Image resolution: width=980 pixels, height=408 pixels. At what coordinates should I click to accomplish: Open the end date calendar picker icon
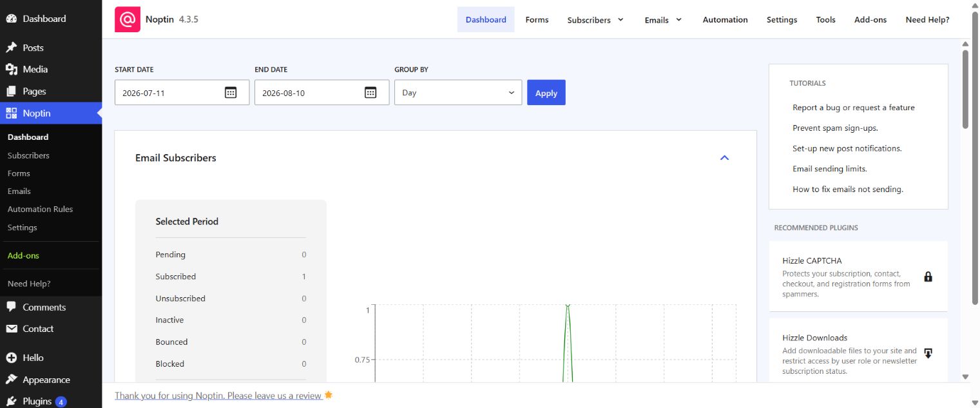370,92
